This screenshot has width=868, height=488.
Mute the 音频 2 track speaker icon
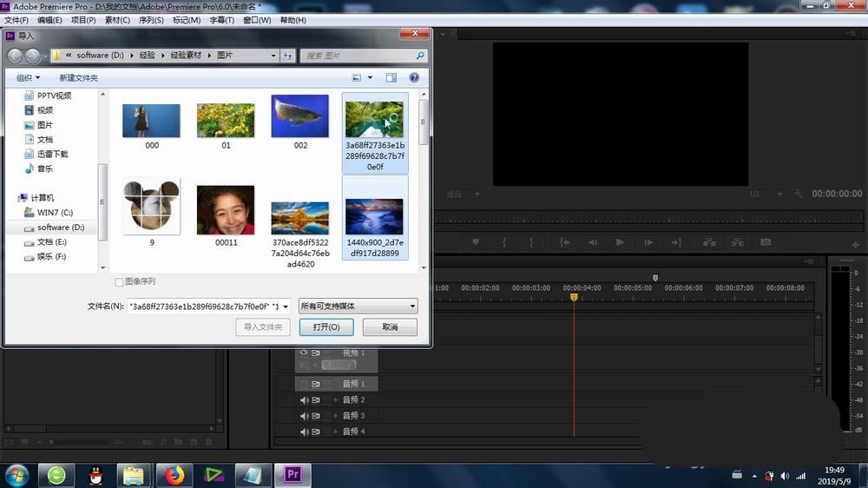coord(305,399)
